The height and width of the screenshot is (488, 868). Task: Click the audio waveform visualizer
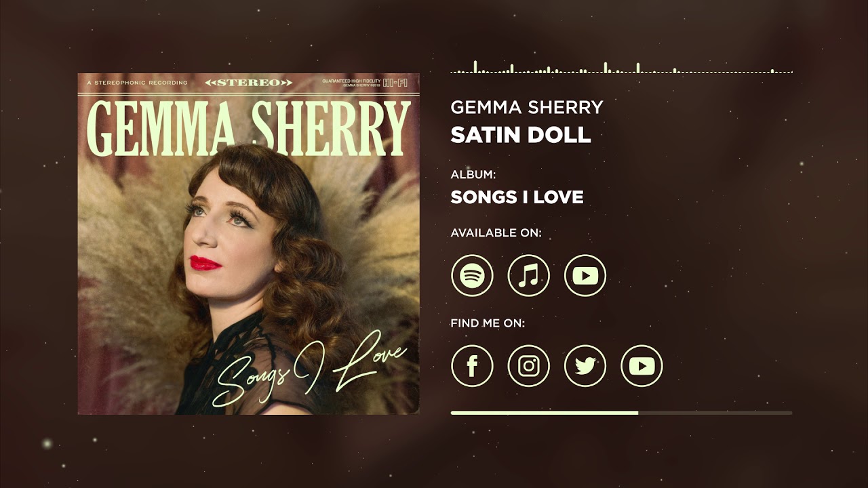click(622, 67)
